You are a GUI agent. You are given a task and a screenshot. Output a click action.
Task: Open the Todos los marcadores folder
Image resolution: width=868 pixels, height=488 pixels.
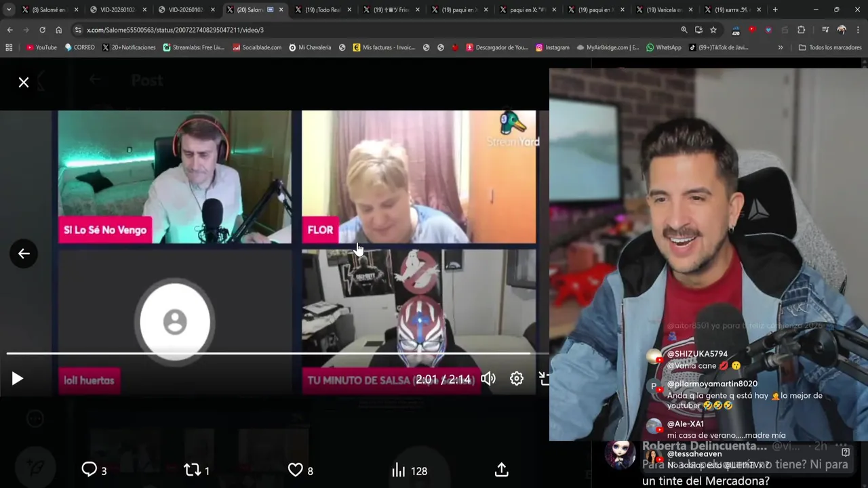tap(830, 47)
